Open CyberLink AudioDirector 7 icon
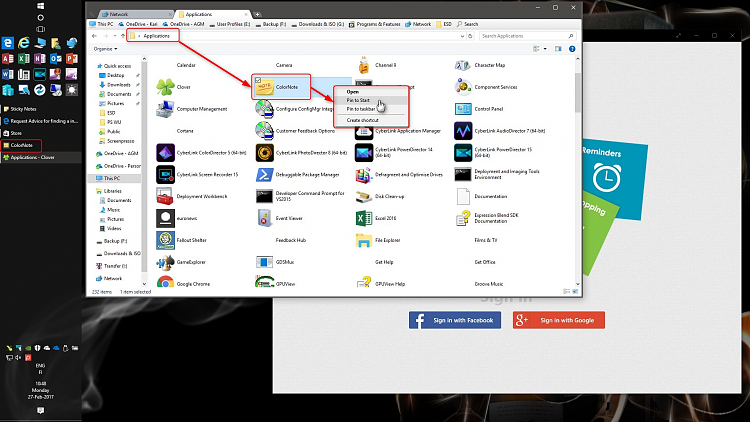 [463, 131]
